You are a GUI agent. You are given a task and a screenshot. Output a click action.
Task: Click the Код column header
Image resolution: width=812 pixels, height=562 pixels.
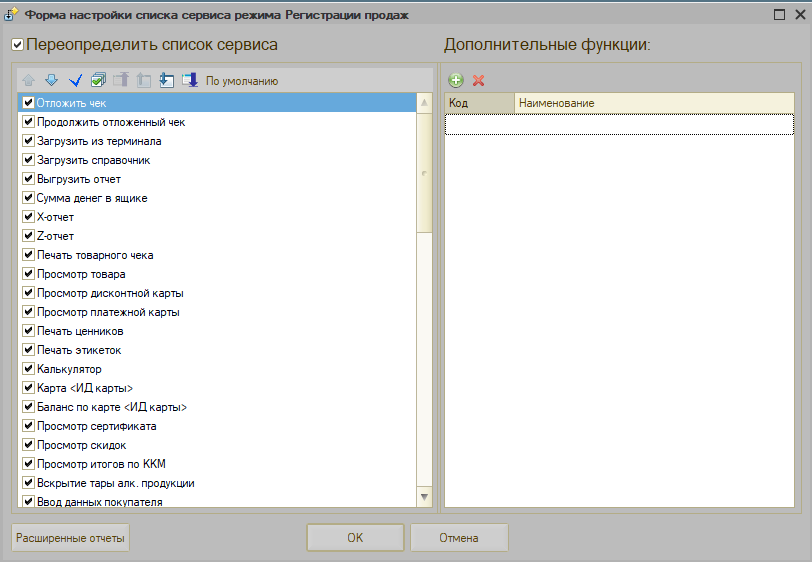click(x=479, y=103)
